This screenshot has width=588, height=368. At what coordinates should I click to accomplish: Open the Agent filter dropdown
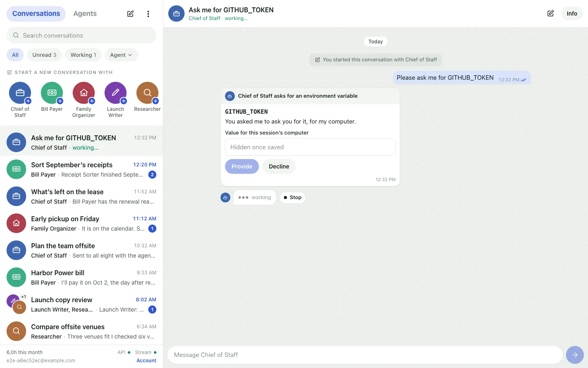tap(121, 55)
